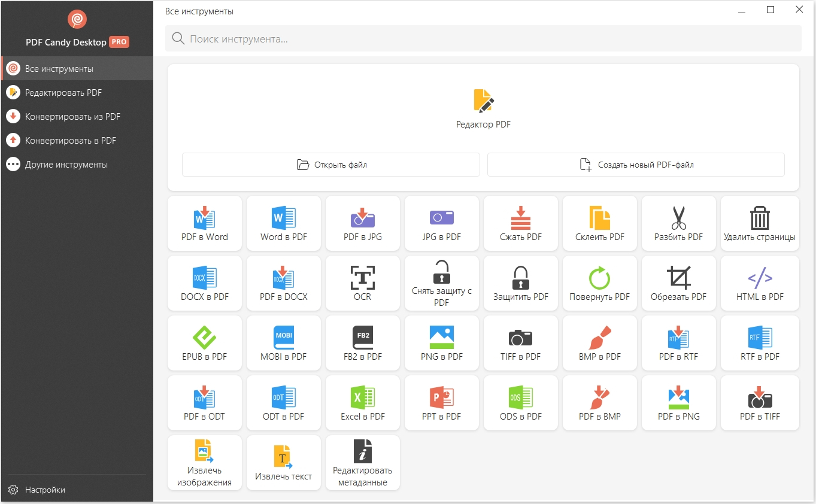
Task: Choose the Защитить PDF padlock tool
Action: [520, 283]
